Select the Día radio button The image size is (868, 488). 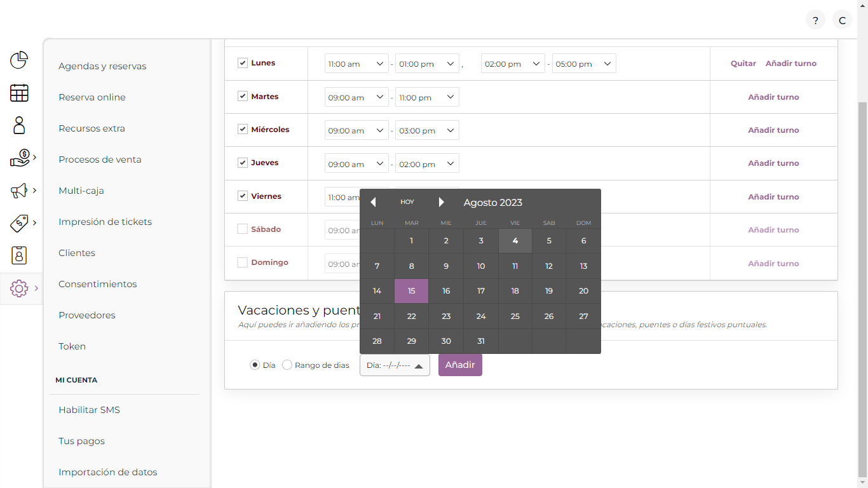(255, 365)
